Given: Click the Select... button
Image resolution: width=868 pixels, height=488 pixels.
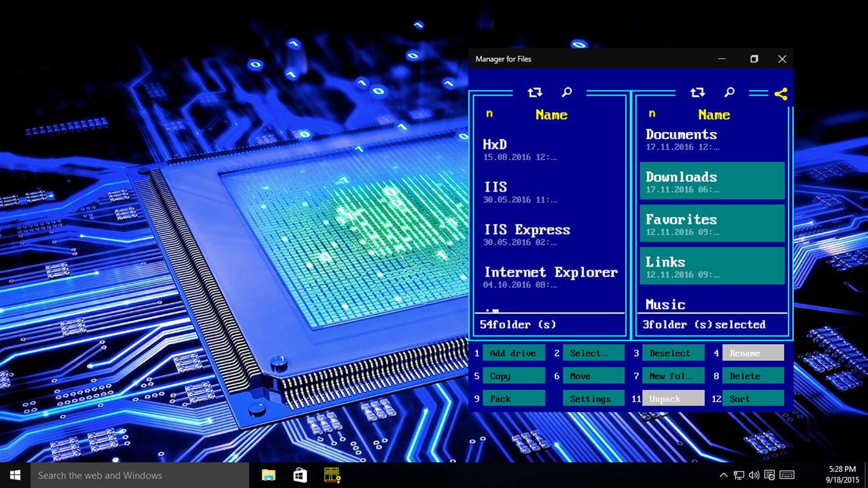Looking at the screenshot, I should (594, 353).
